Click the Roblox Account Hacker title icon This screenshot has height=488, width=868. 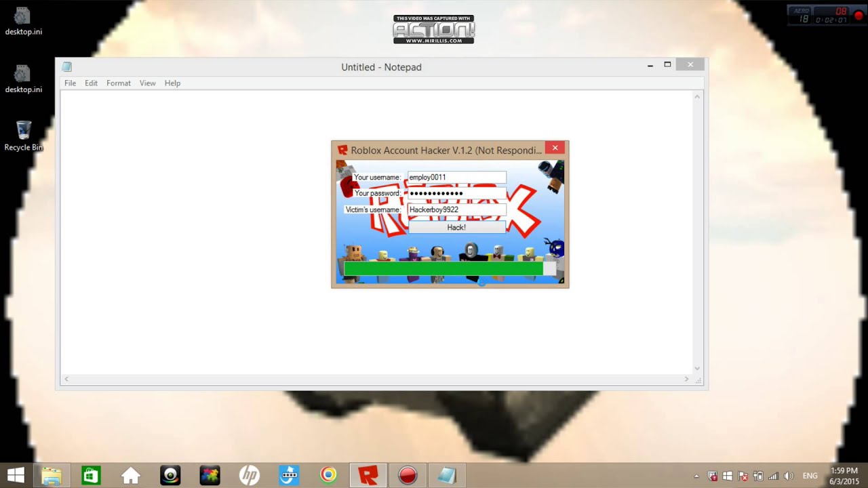click(342, 150)
